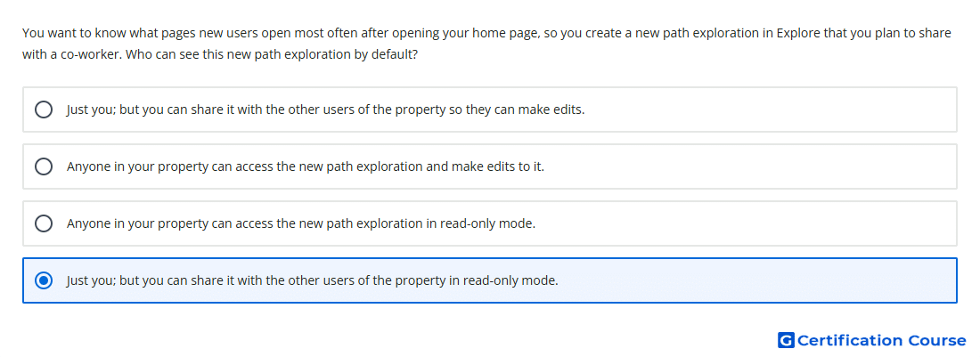Click the blue G logo icon

click(x=786, y=340)
